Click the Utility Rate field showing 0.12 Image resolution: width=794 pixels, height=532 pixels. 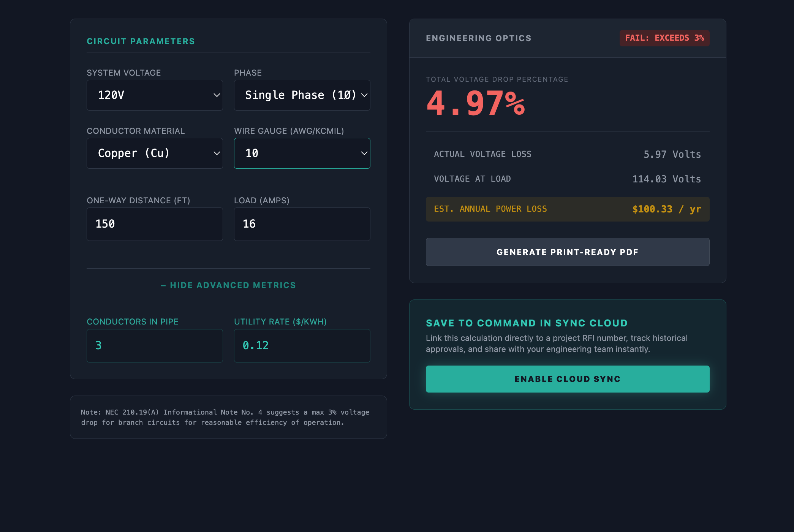click(302, 346)
